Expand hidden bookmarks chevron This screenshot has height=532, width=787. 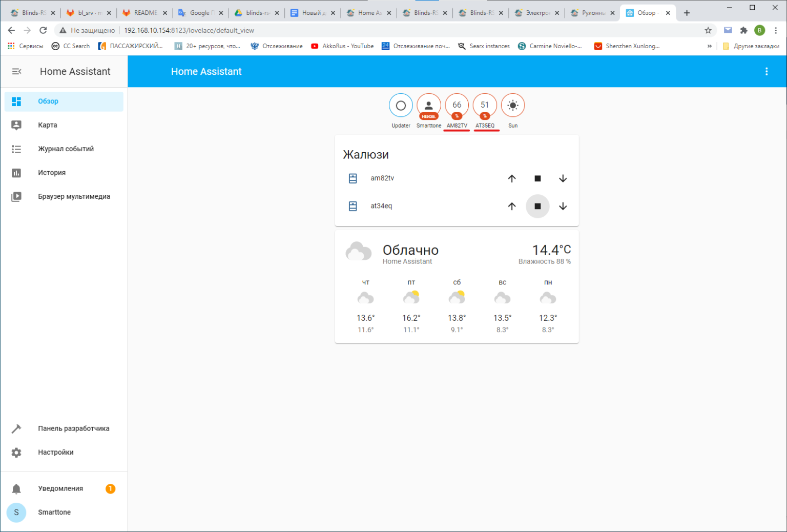(710, 46)
